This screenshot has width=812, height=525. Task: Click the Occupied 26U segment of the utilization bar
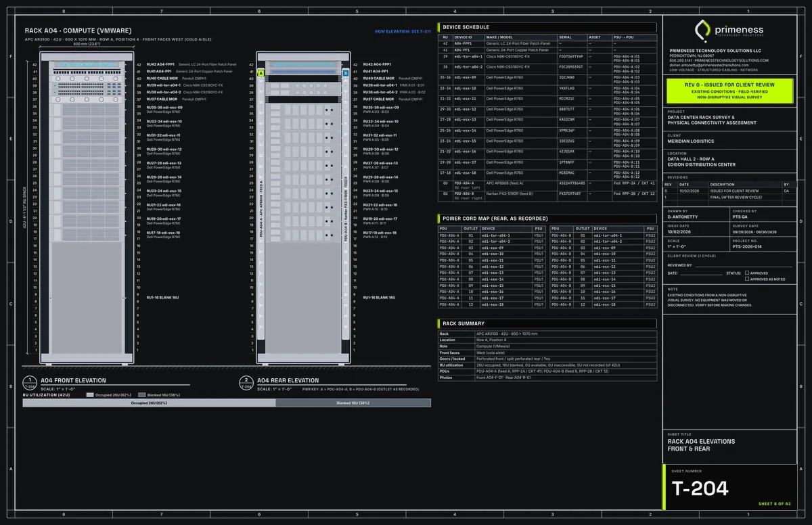149,403
